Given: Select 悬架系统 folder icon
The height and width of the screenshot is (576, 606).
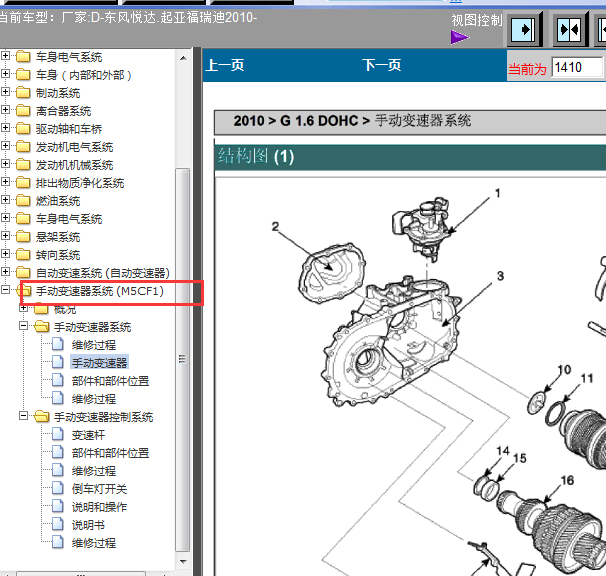Looking at the screenshot, I should pos(23,237).
